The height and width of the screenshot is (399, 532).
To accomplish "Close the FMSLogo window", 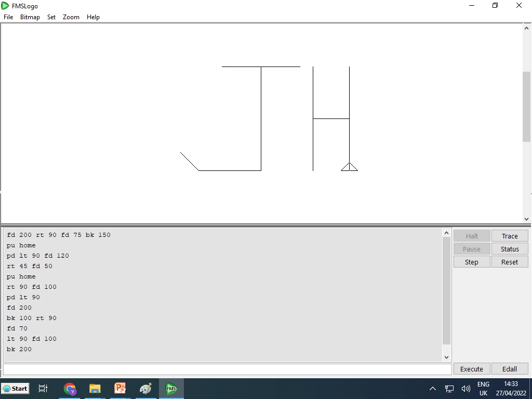I will click(519, 5).
